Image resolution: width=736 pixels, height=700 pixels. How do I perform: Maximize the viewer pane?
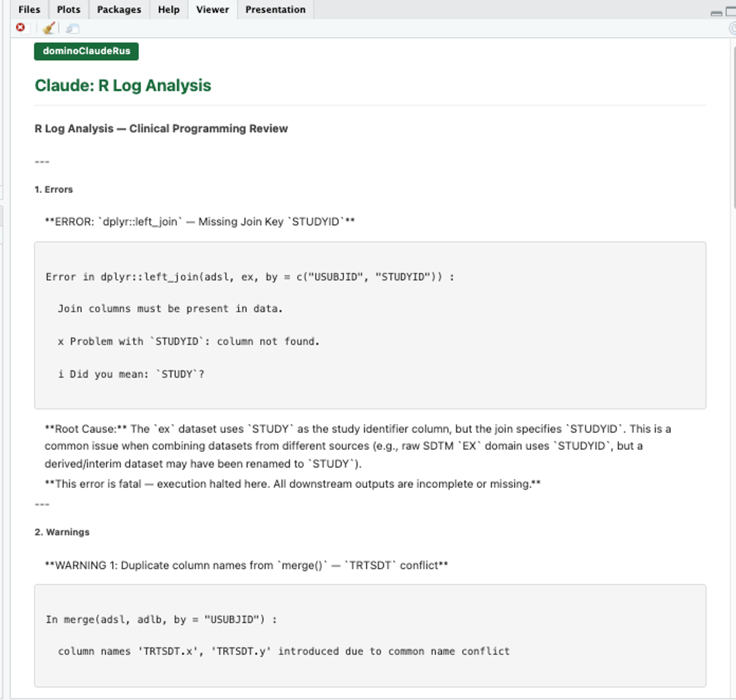click(x=731, y=11)
